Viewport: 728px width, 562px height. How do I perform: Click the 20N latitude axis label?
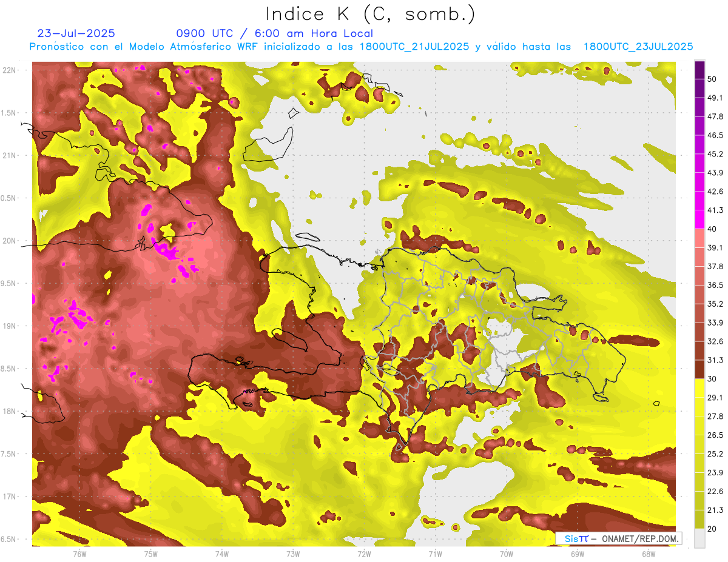point(10,241)
